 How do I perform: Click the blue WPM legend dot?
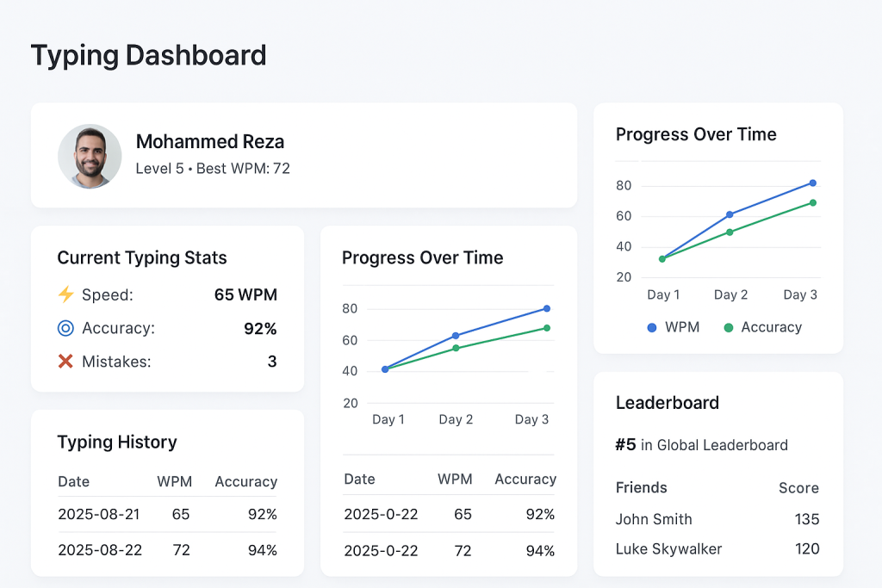[x=652, y=328]
